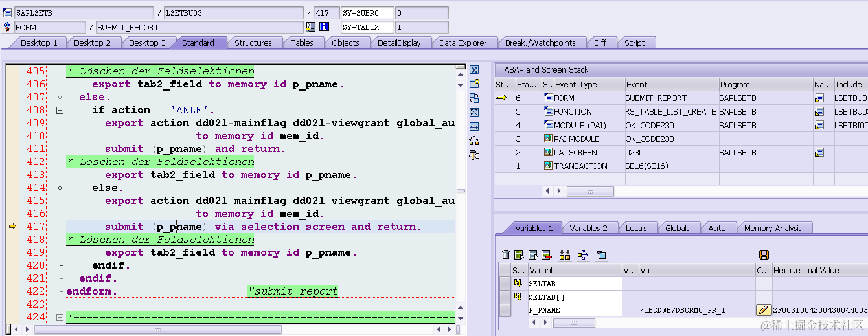Viewport: 868px width, 336px height.
Task: Click the icon left of the blue info button
Action: pyautogui.click(x=311, y=27)
